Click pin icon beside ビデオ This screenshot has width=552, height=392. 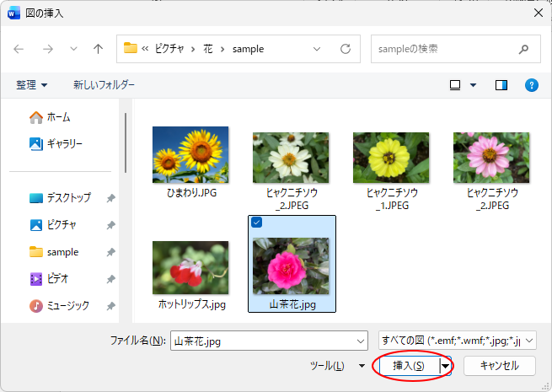pyautogui.click(x=111, y=279)
